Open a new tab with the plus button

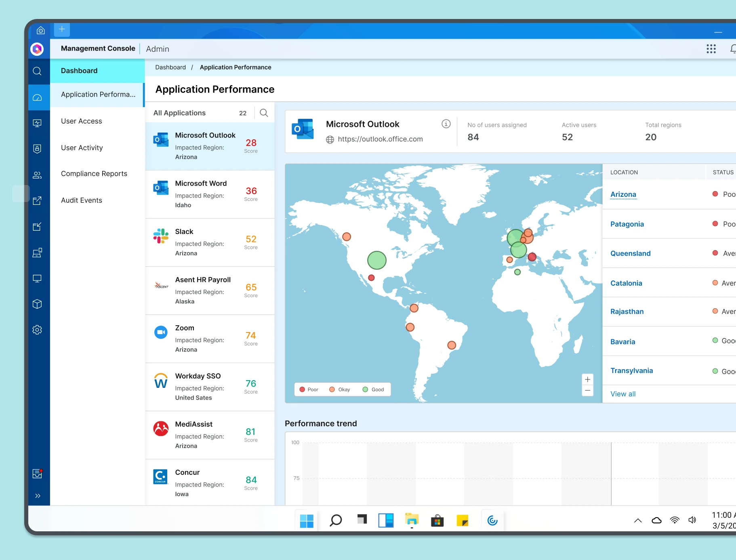[x=62, y=29]
